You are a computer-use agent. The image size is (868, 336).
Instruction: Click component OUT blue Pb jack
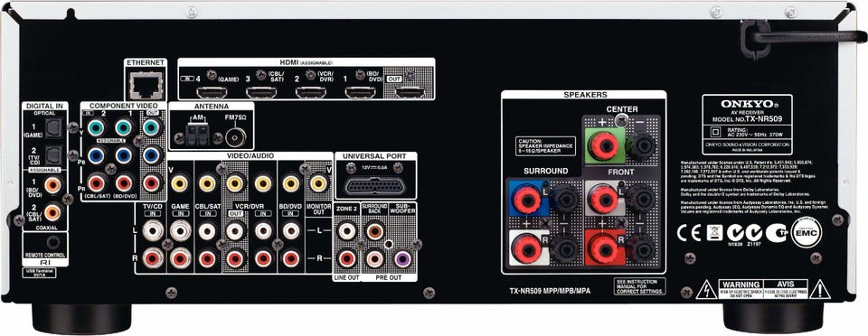151,155
